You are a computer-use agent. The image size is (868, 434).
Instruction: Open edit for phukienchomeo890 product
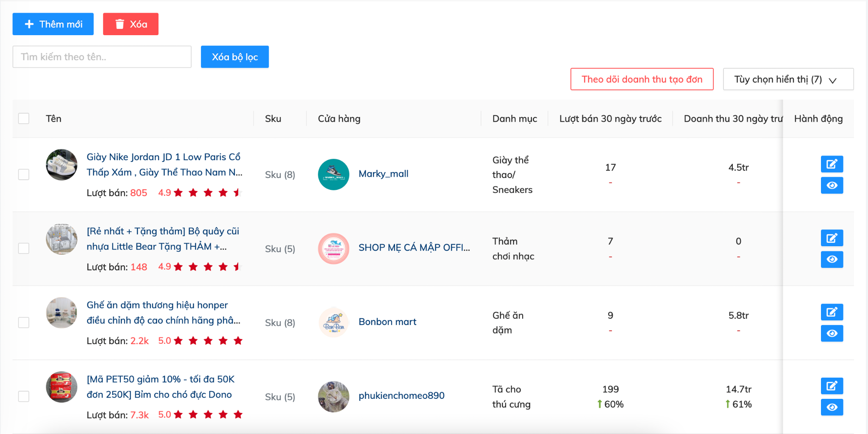pyautogui.click(x=832, y=386)
